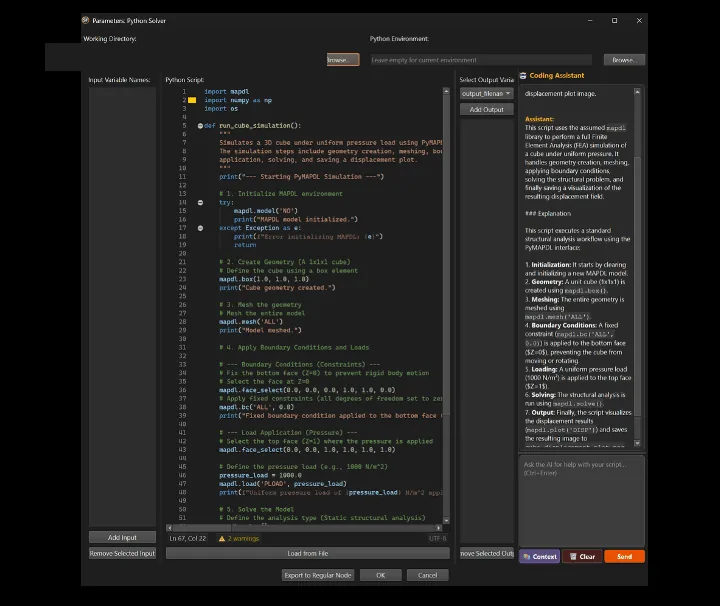
Task: Send the message to the Coding Assistant
Action: [624, 556]
